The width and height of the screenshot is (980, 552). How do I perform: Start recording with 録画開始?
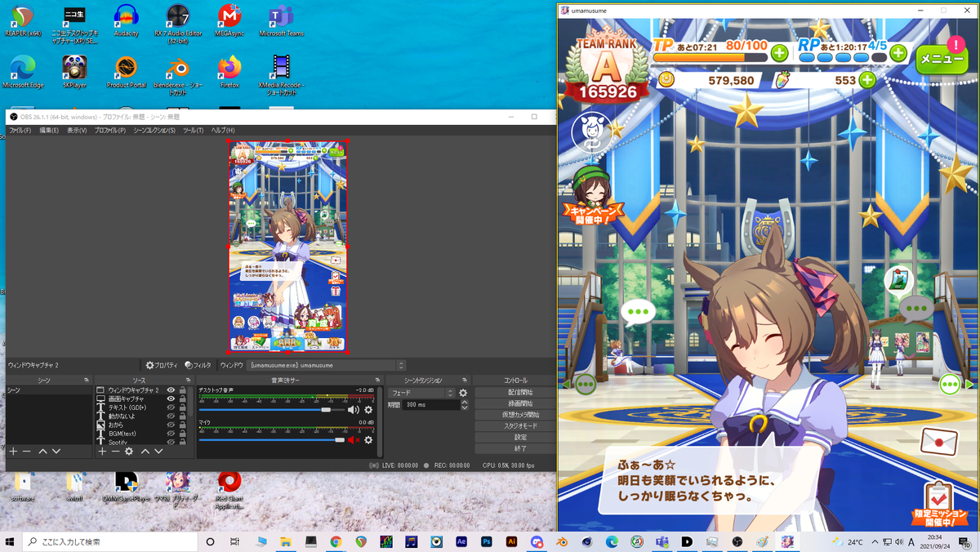[514, 403]
